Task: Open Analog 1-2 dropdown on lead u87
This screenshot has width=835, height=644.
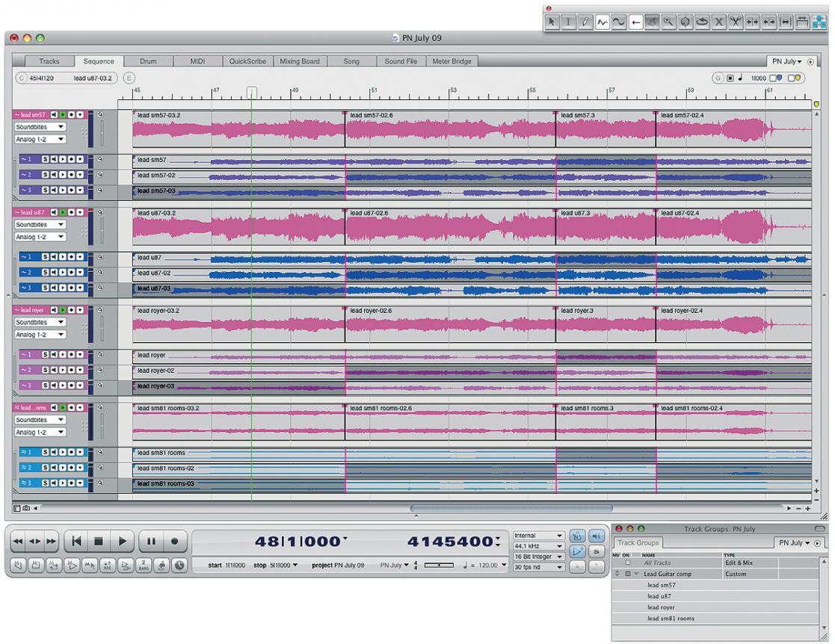Action: [40, 237]
